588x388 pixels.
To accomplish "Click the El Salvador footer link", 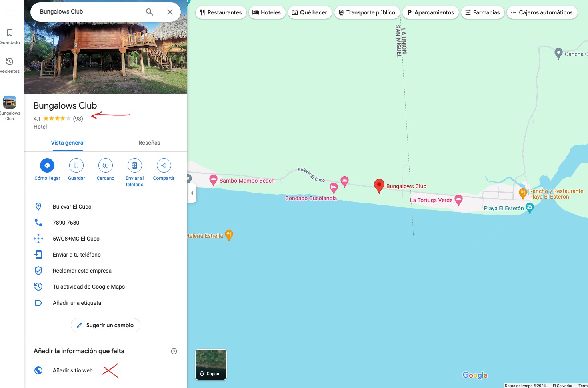I will pyautogui.click(x=562, y=386).
